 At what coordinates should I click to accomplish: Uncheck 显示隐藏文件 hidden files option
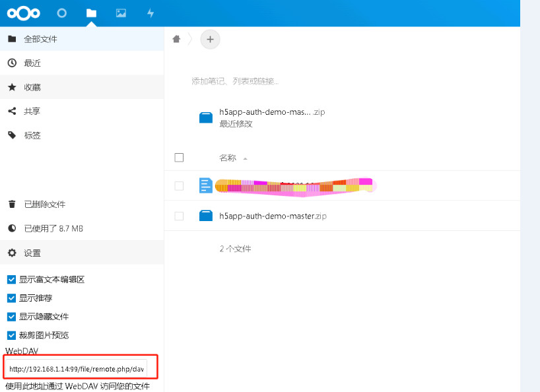pos(11,316)
